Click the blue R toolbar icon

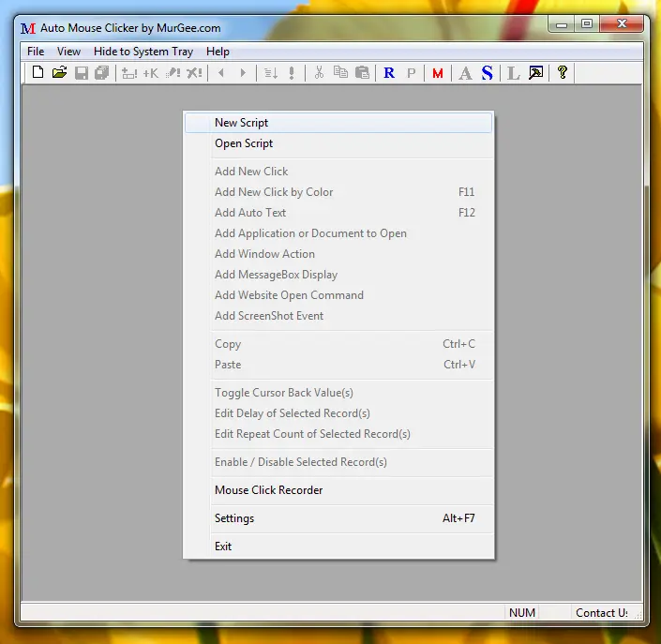click(389, 73)
